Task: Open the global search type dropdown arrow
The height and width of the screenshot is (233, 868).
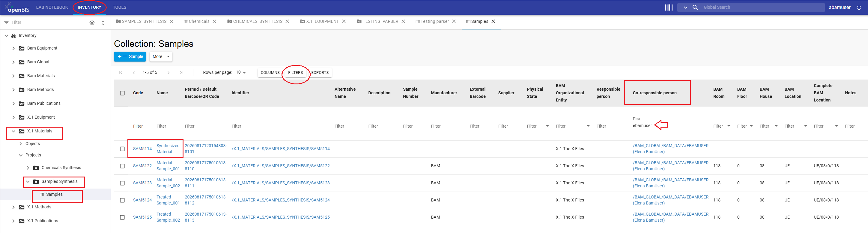Action: [x=685, y=8]
